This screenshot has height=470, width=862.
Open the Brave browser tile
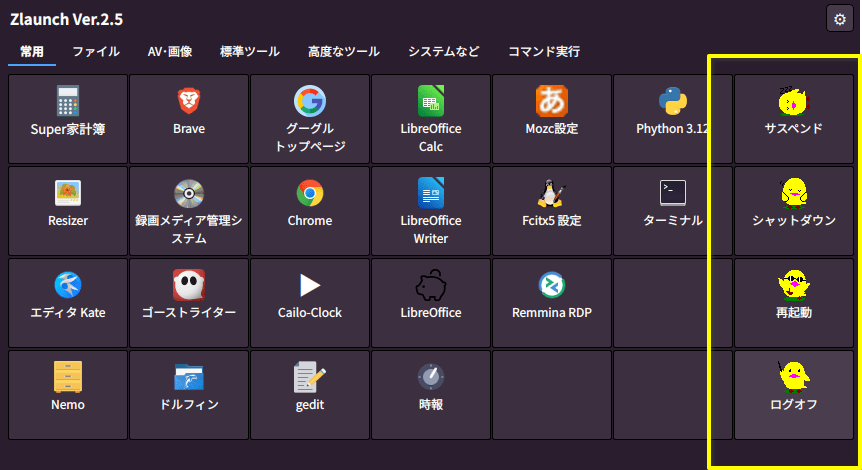189,119
